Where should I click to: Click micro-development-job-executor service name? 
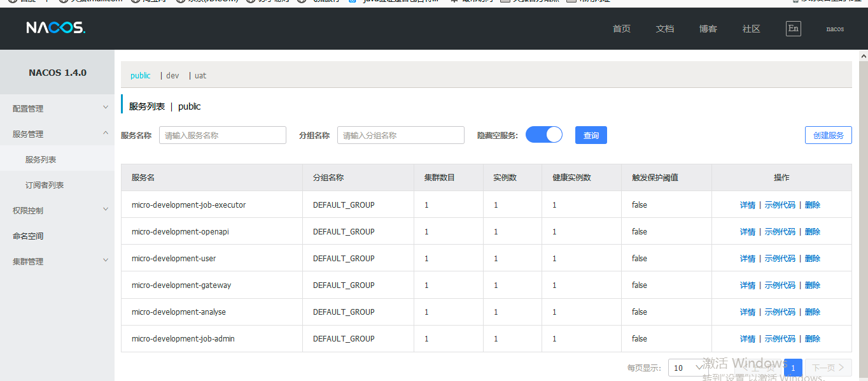(x=188, y=205)
